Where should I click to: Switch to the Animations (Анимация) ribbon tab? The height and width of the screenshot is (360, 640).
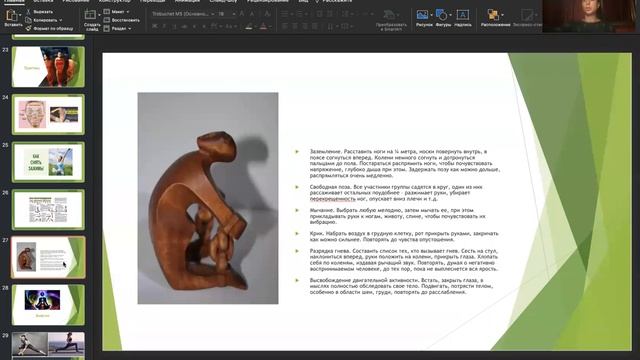pyautogui.click(x=187, y=1)
